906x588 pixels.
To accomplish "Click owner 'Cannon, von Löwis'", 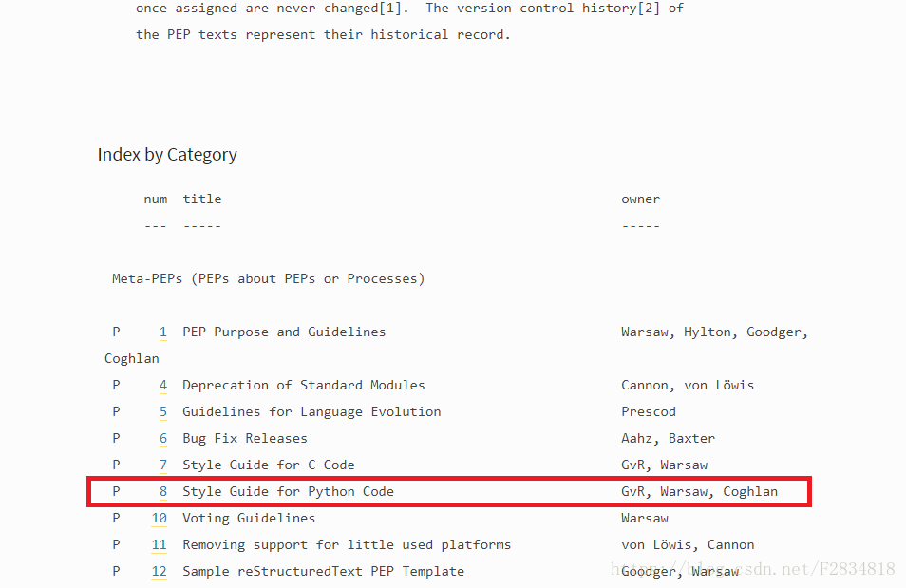I will [x=688, y=385].
